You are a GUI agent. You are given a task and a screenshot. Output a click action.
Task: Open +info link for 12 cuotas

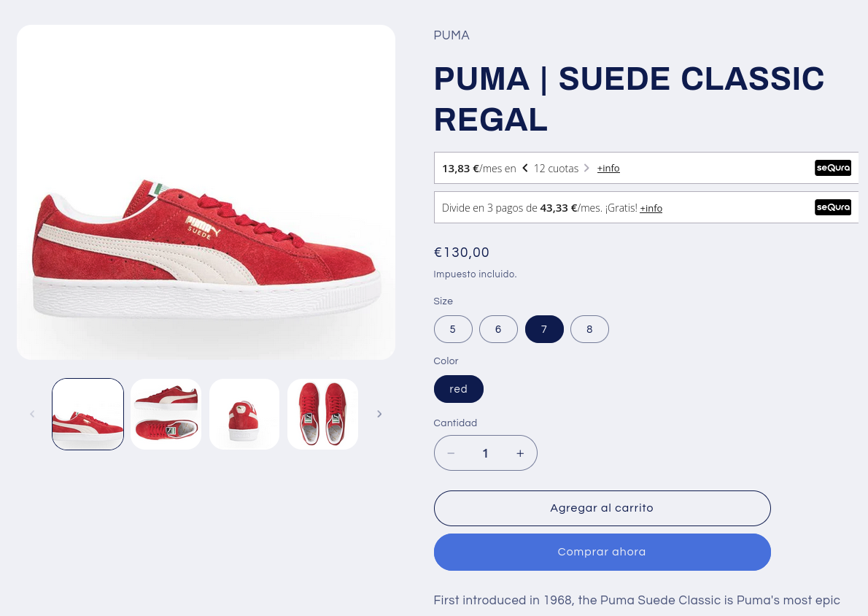[x=608, y=168]
